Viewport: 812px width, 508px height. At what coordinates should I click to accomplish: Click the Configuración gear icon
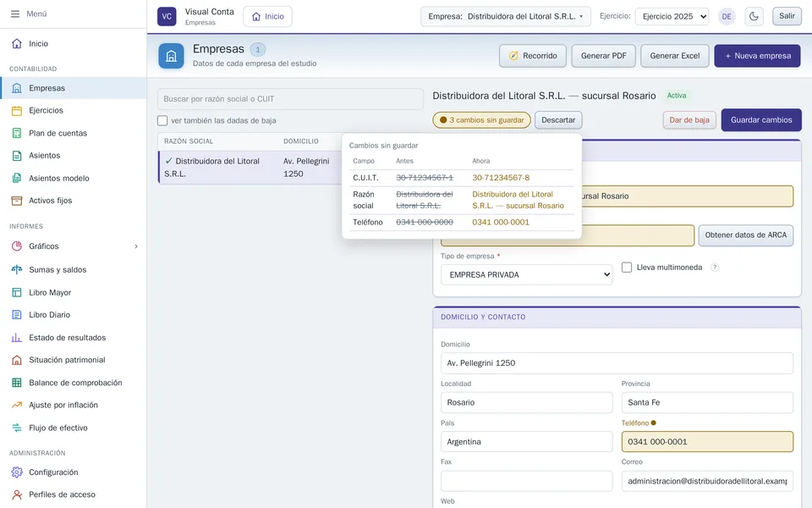17,472
